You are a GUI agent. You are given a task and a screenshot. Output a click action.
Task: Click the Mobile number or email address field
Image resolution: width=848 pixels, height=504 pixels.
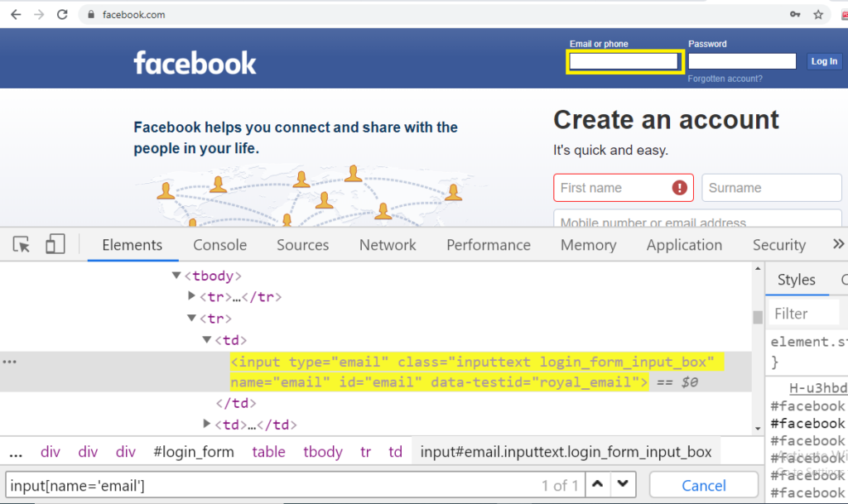(697, 218)
